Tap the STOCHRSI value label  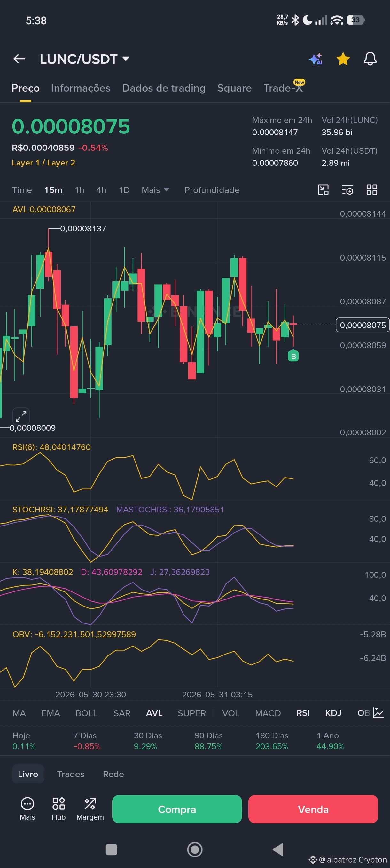tap(60, 510)
